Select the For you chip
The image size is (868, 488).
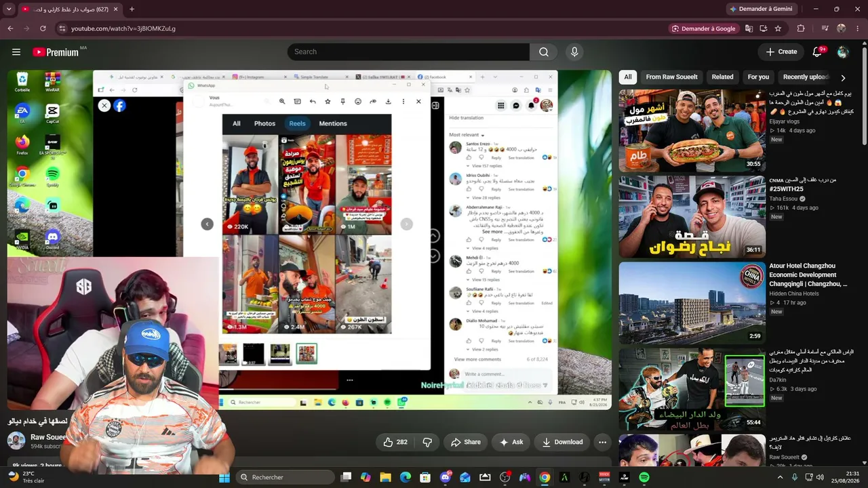(758, 77)
